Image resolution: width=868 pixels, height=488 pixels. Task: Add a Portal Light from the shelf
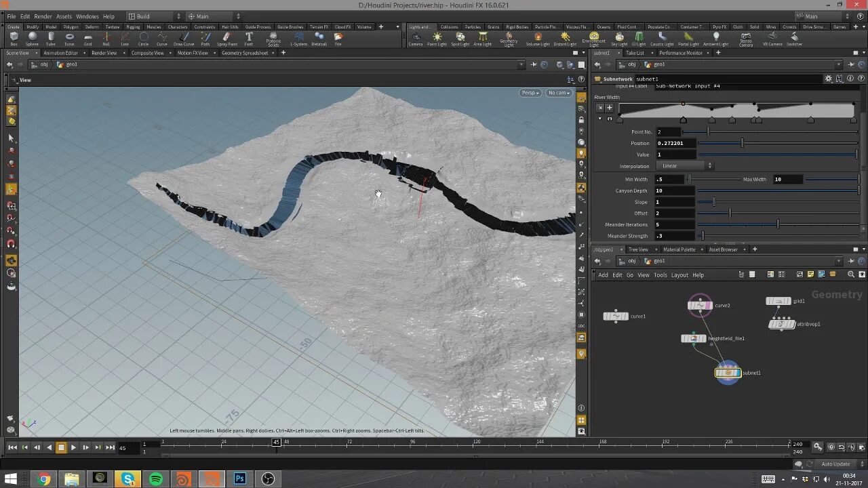click(x=688, y=39)
